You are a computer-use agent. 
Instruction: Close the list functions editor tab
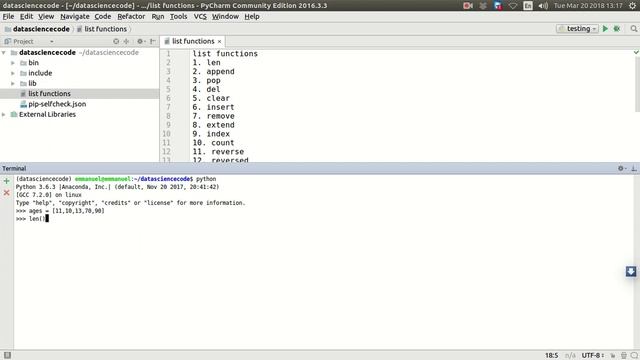[x=219, y=42]
